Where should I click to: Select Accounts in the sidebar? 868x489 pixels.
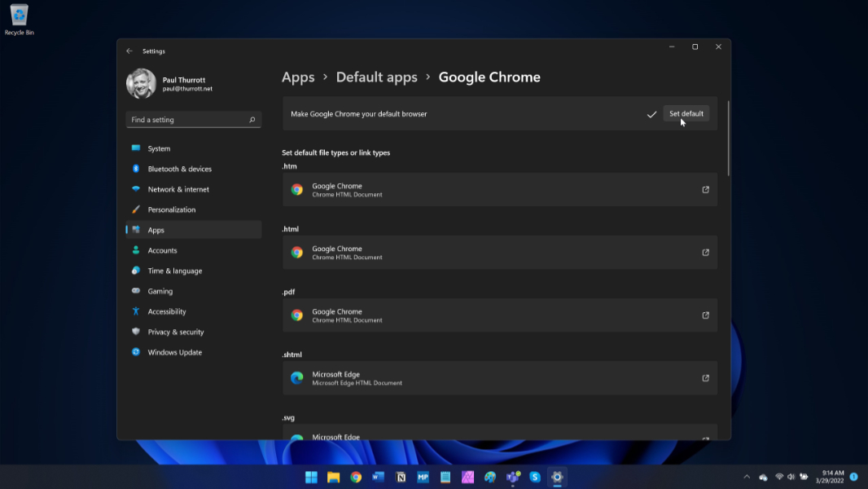pos(162,250)
